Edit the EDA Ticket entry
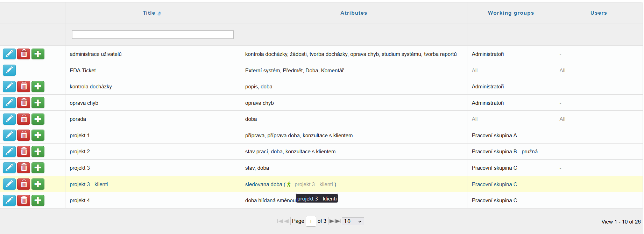This screenshot has width=644, height=234. (x=9, y=71)
